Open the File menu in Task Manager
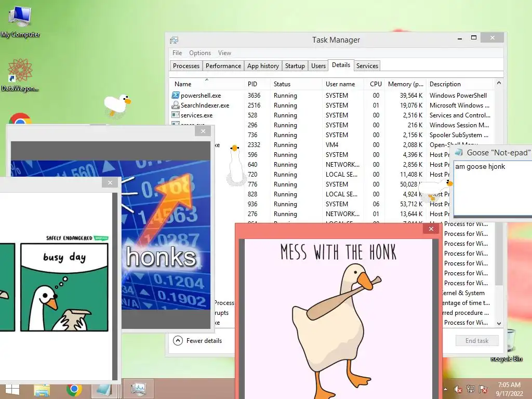Image resolution: width=532 pixels, height=399 pixels. click(x=177, y=53)
